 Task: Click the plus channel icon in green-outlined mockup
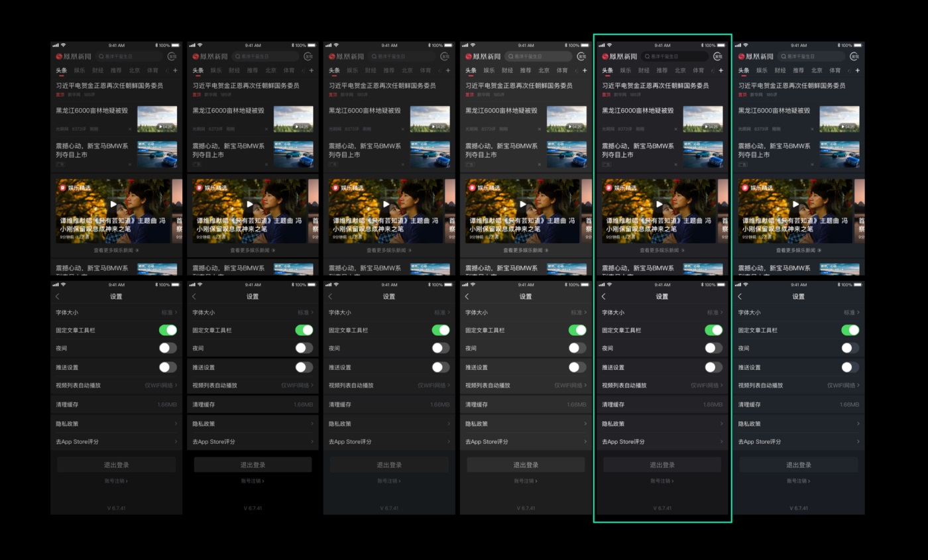pyautogui.click(x=721, y=70)
